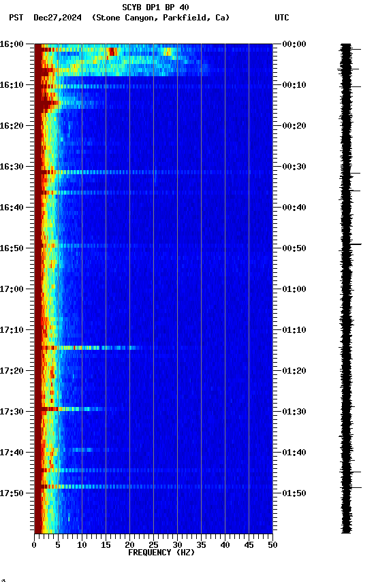Click the frequency axis value 30

[x=177, y=545]
